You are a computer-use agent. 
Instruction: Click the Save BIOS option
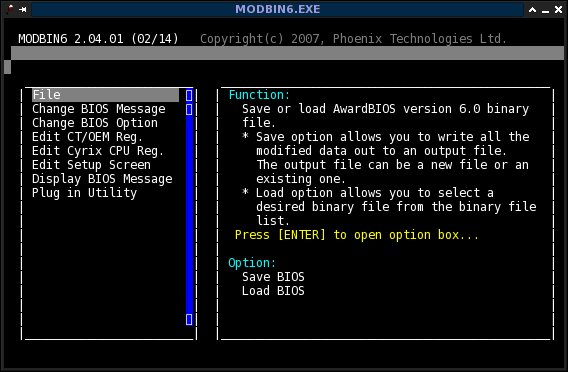(x=273, y=277)
